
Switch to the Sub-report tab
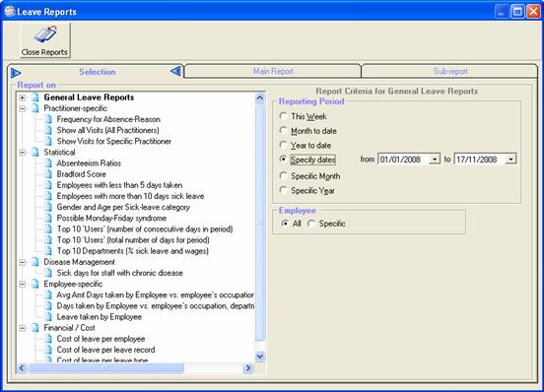coord(450,71)
